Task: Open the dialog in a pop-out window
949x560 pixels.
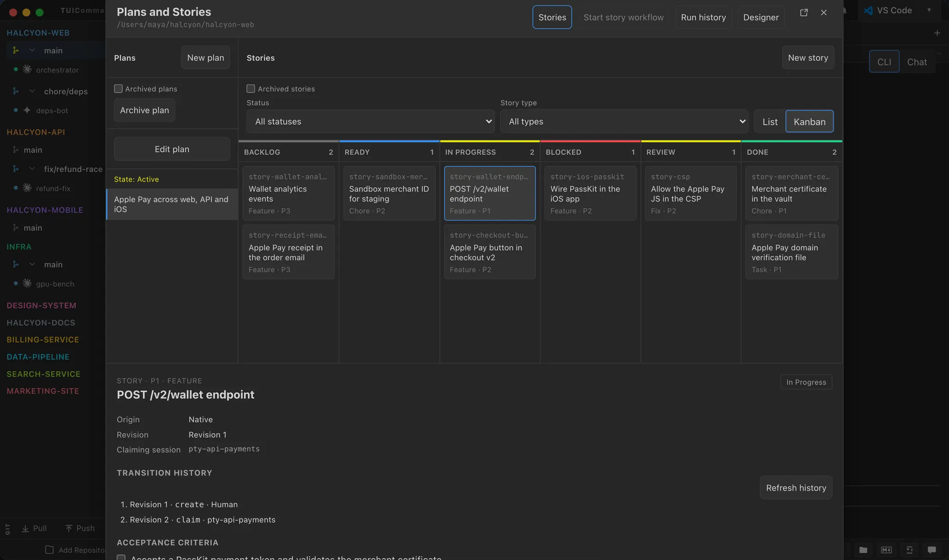Action: [804, 13]
